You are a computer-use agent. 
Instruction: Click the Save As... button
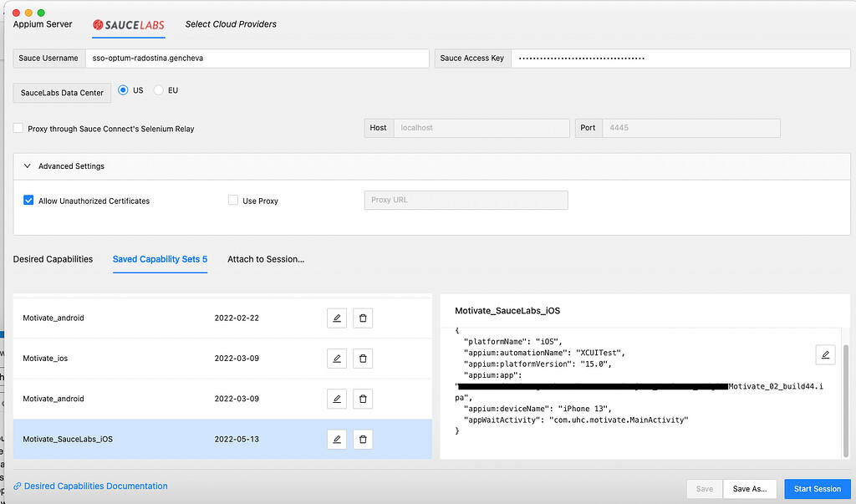pyautogui.click(x=750, y=489)
